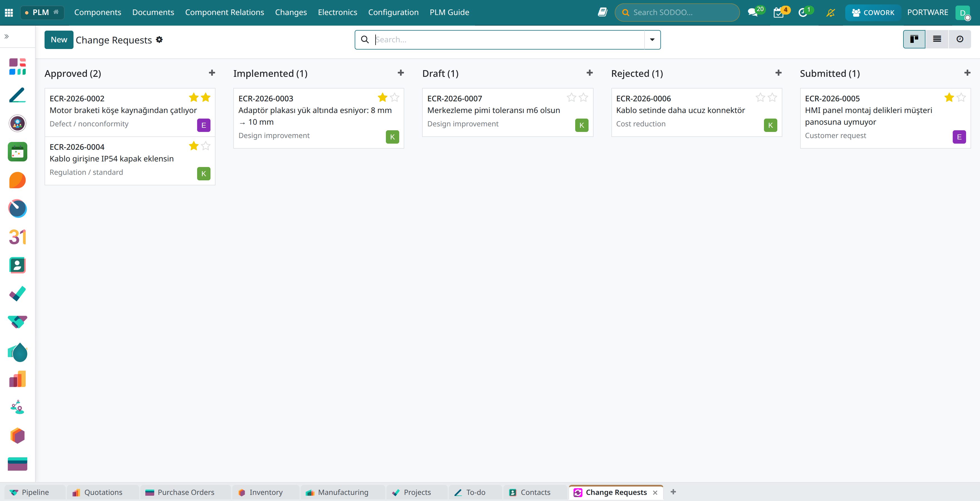Toggle first priority star on ECR-2026-0007
Viewport: 980px width, 501px height.
(571, 97)
